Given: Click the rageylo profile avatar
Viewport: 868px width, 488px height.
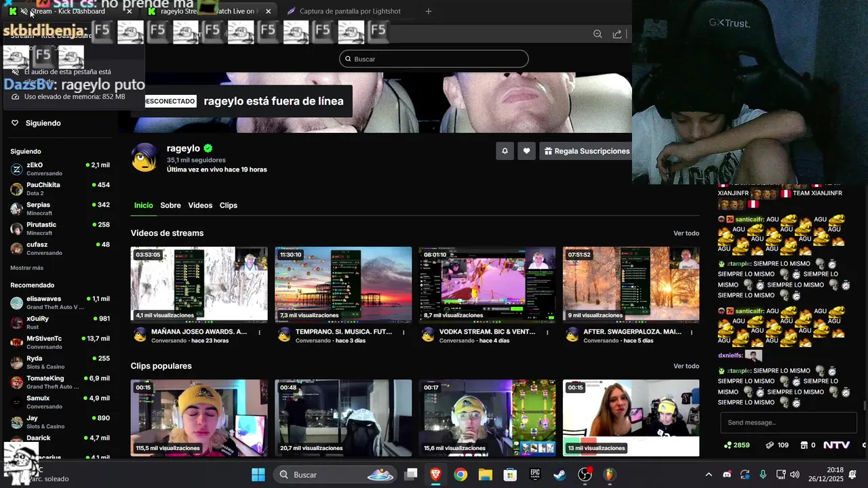Looking at the screenshot, I should [144, 157].
